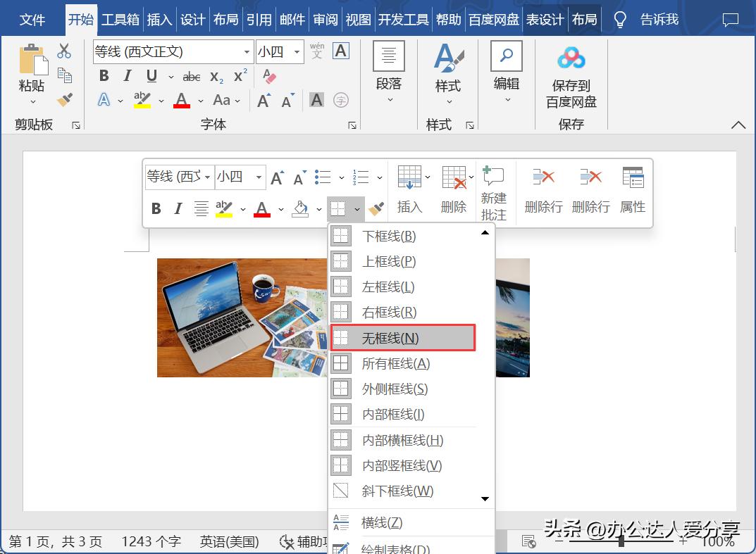This screenshot has height=554, width=756.
Task: Click the red font color swatch
Action: click(x=181, y=101)
